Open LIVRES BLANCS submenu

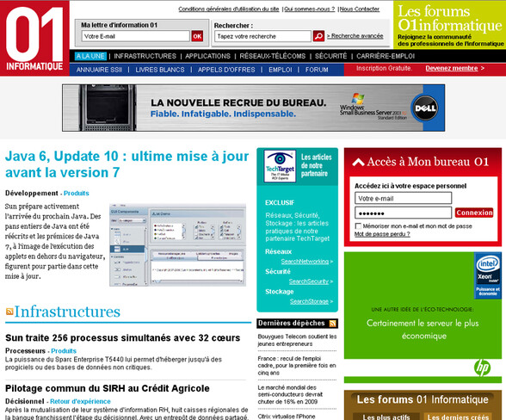[160, 70]
